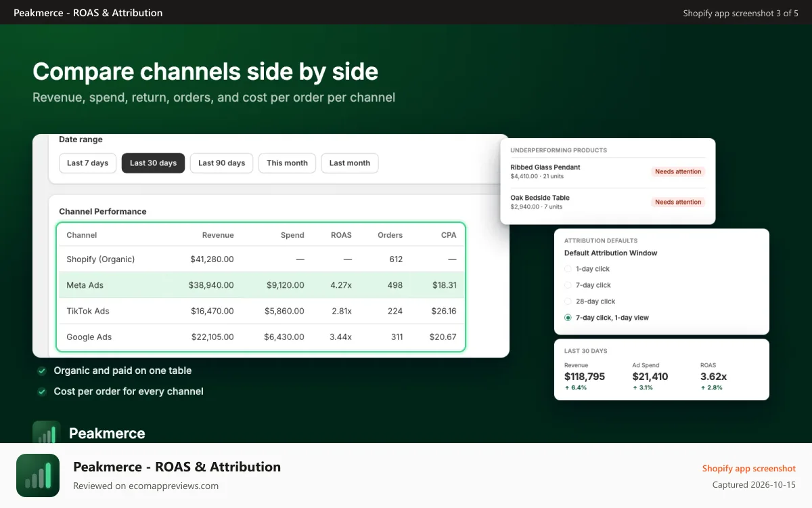Choose the Last 90 days range
The image size is (812, 508).
pos(221,163)
